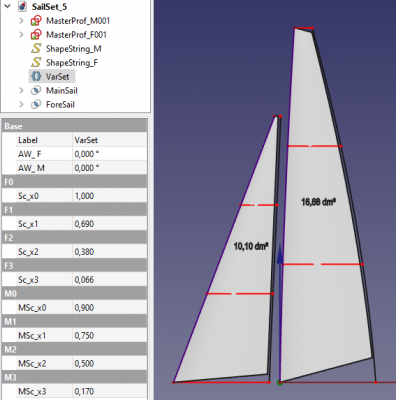Click the AW_M property name
This screenshot has width=396, height=400.
point(31,168)
